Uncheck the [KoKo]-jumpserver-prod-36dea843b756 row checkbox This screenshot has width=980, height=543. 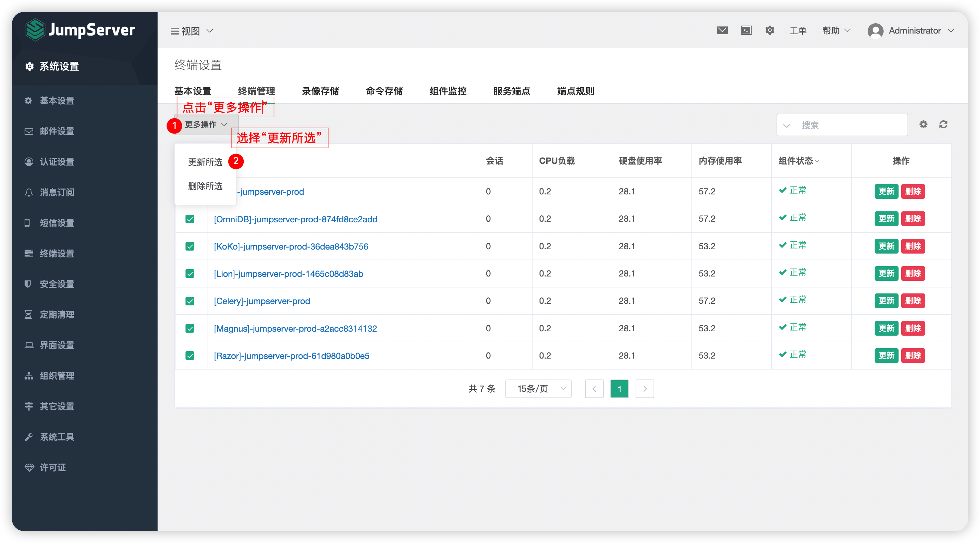click(189, 246)
